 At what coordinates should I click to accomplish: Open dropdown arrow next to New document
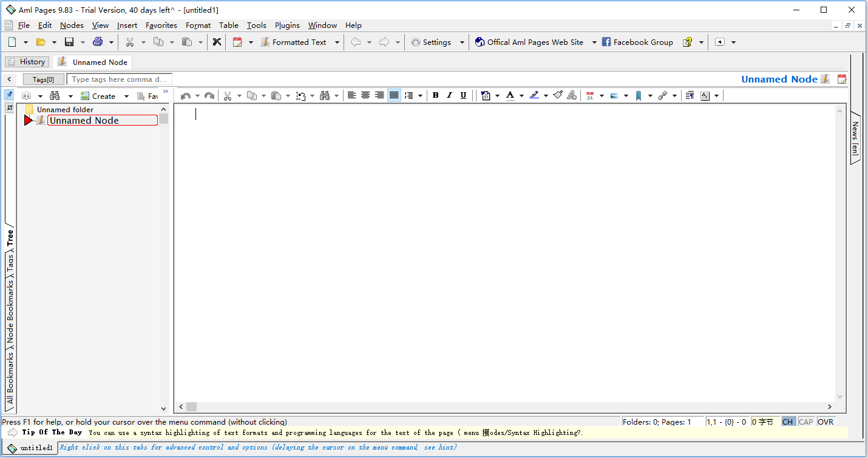coord(25,42)
